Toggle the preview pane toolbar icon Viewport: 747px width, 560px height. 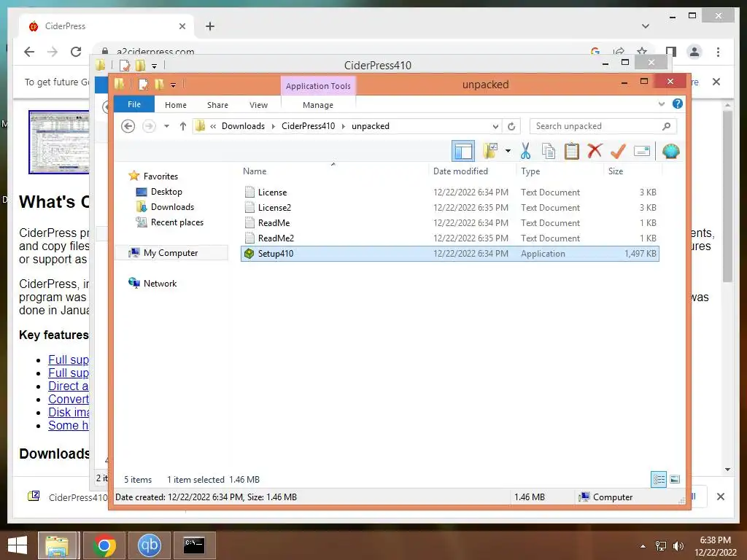pos(463,152)
